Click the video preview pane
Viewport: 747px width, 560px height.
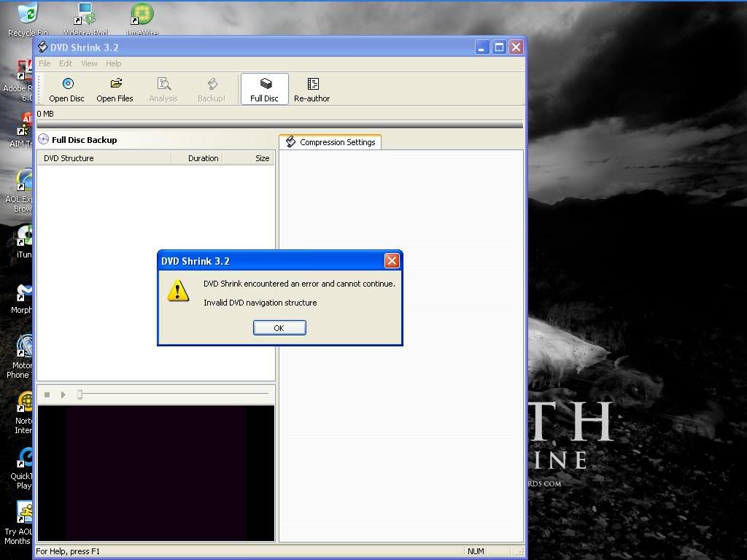(x=156, y=473)
